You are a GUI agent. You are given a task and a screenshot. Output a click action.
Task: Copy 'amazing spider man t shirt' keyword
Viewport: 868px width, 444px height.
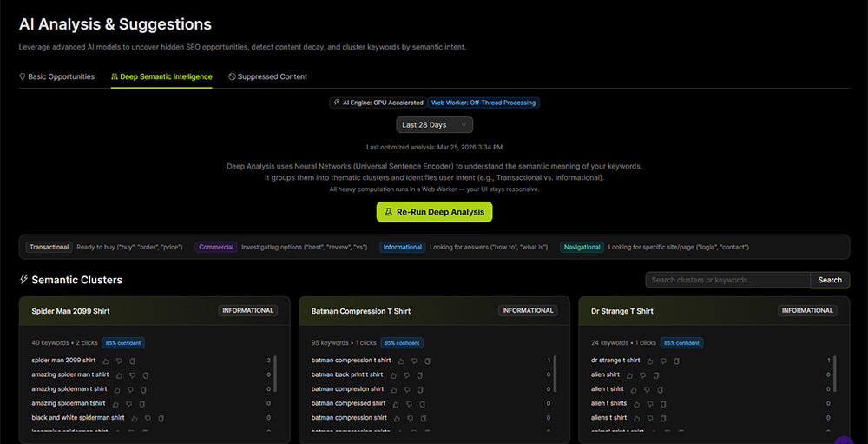[x=145, y=375]
